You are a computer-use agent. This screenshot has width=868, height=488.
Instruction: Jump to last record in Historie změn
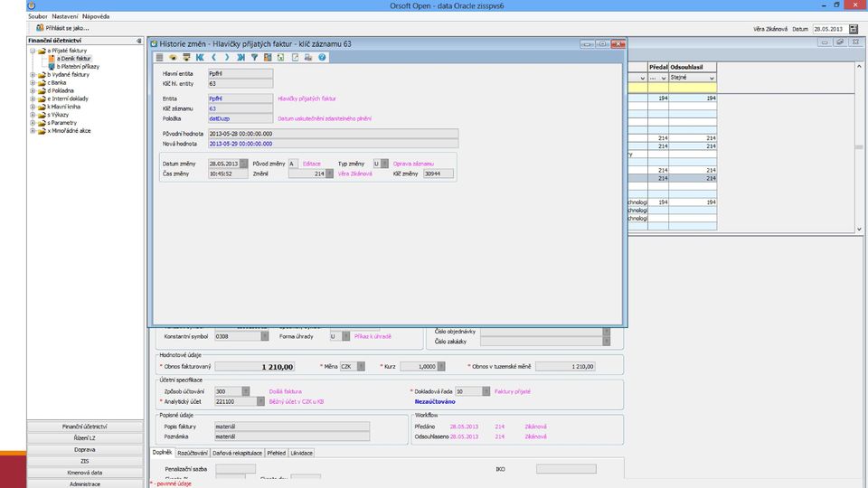click(241, 58)
